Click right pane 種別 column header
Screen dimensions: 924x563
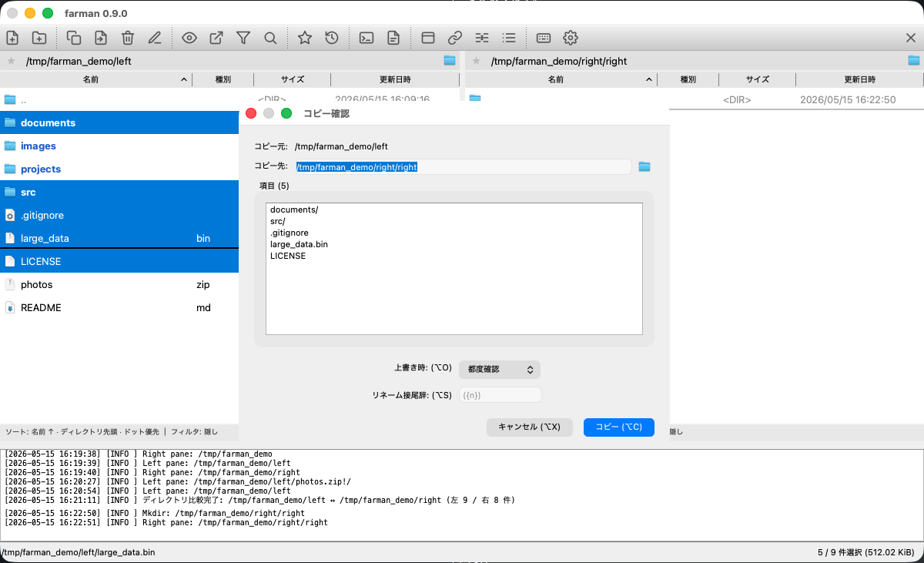tap(688, 79)
